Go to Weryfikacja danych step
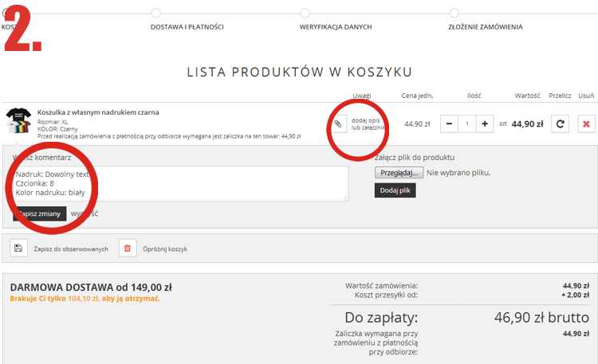Screen dimensions: 598x364 click(x=335, y=26)
